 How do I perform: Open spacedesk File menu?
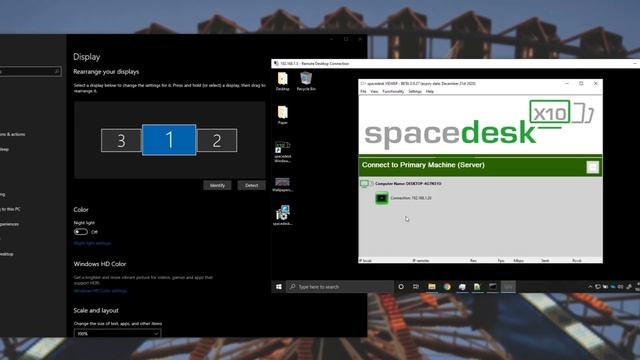(363, 91)
